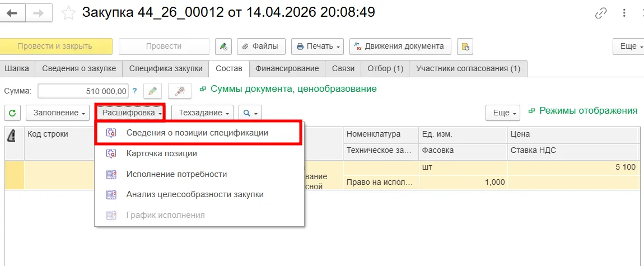Click the green refresh icon
This screenshot has width=644, height=266.
pyautogui.click(x=12, y=113)
